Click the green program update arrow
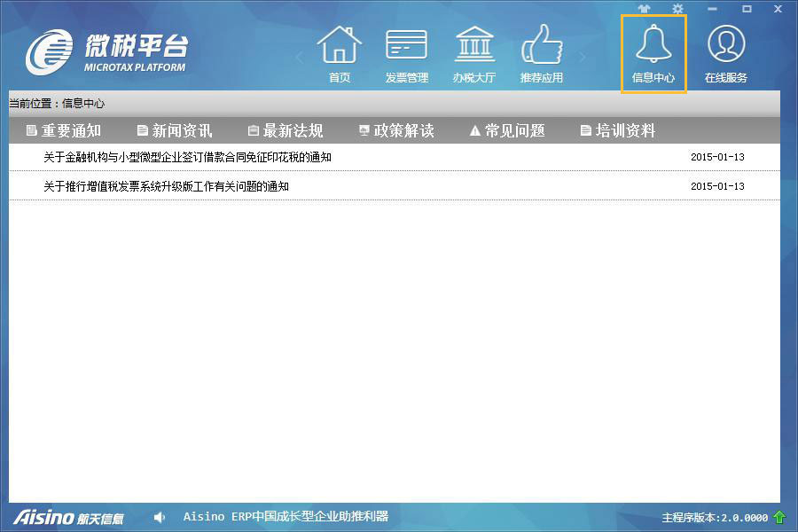The image size is (798, 532). (x=778, y=517)
